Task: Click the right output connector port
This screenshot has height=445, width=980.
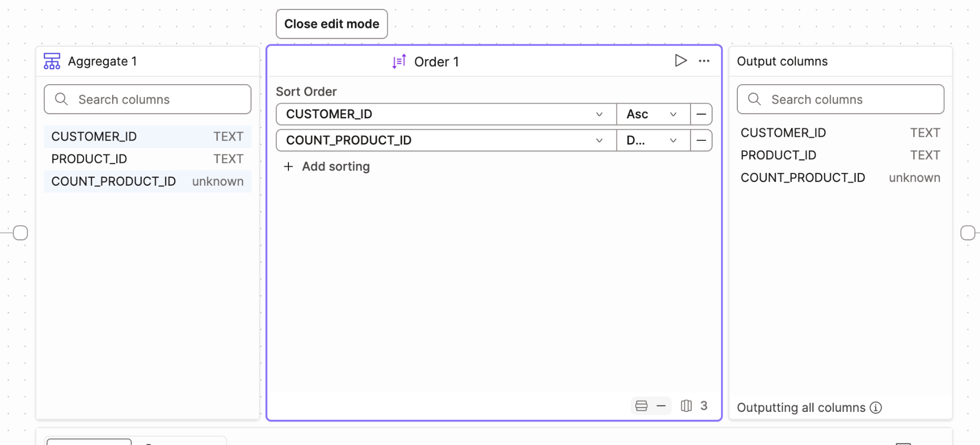Action: tap(967, 233)
